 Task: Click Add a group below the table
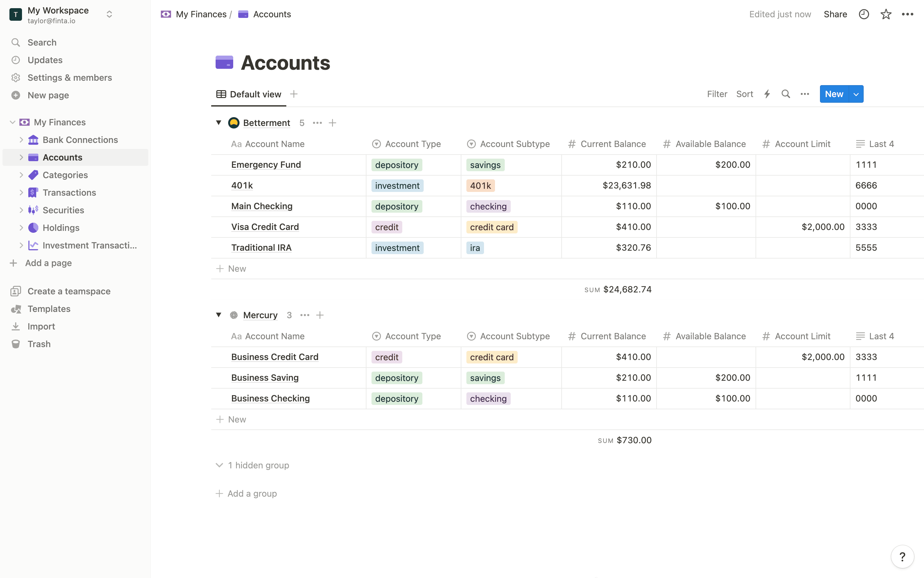[x=252, y=493]
